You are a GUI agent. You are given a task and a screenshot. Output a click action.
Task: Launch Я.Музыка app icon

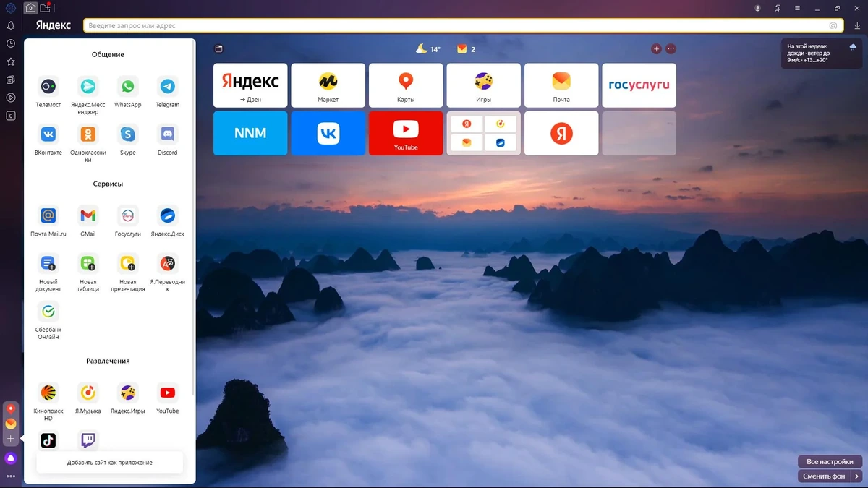point(88,393)
